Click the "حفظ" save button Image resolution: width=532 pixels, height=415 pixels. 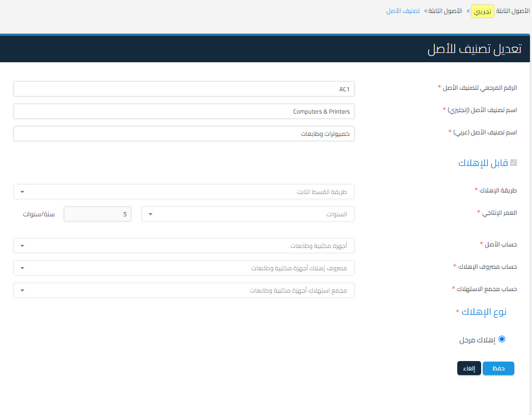[498, 368]
